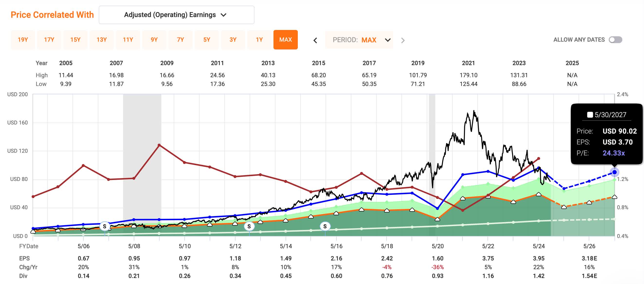Select the 19Y range tab

coord(23,39)
